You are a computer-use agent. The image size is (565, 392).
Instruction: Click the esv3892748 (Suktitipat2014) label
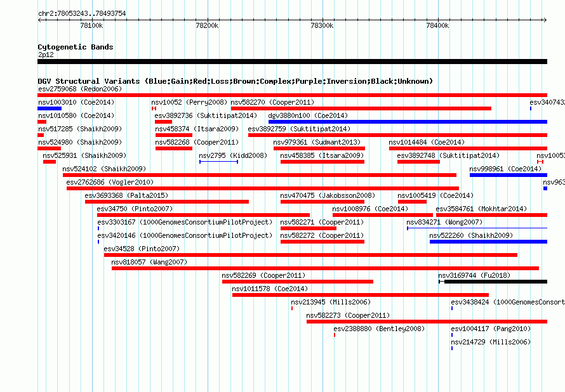[x=448, y=155]
